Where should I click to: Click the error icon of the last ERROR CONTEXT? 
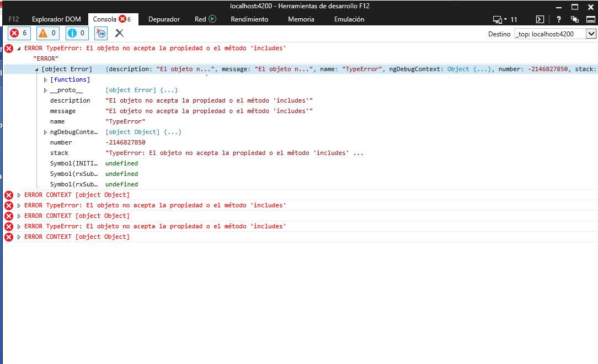click(x=9, y=237)
